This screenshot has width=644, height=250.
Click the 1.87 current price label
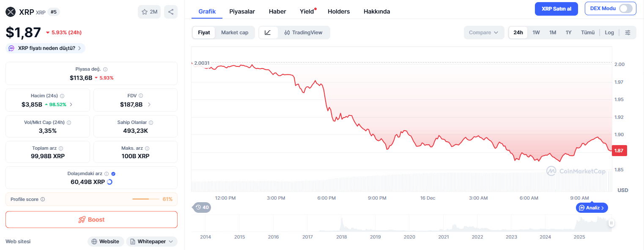[x=619, y=150]
